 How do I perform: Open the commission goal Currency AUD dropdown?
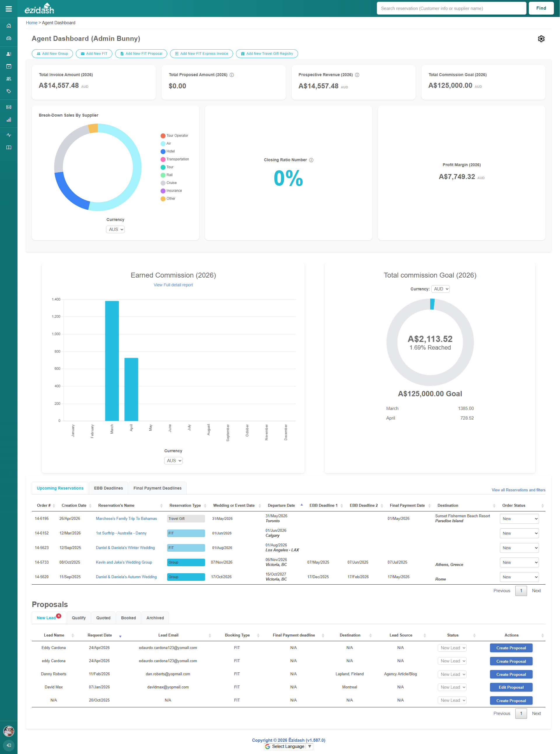440,289
